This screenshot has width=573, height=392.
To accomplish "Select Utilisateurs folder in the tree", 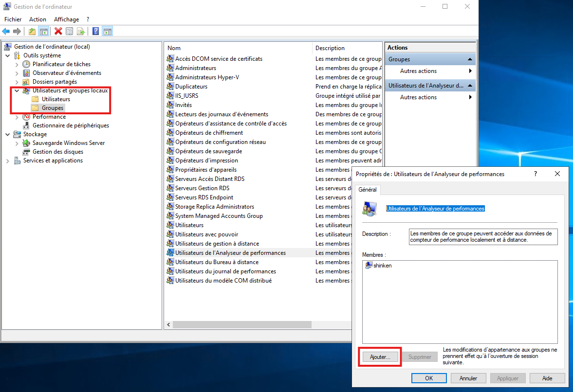I will click(x=55, y=99).
